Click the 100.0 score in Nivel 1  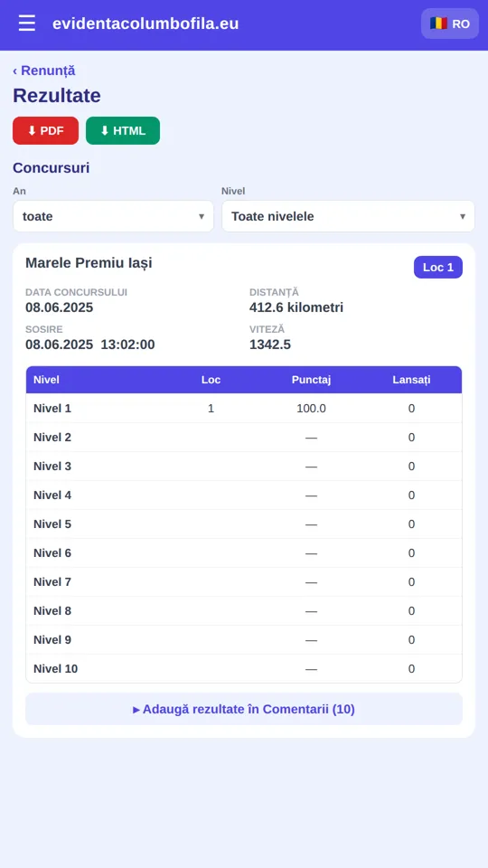point(311,409)
